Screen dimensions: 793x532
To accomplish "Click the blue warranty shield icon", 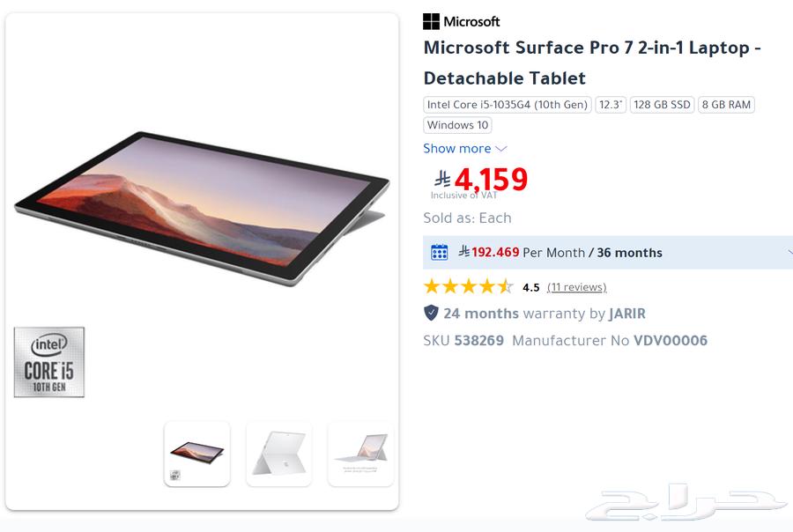I will [429, 314].
